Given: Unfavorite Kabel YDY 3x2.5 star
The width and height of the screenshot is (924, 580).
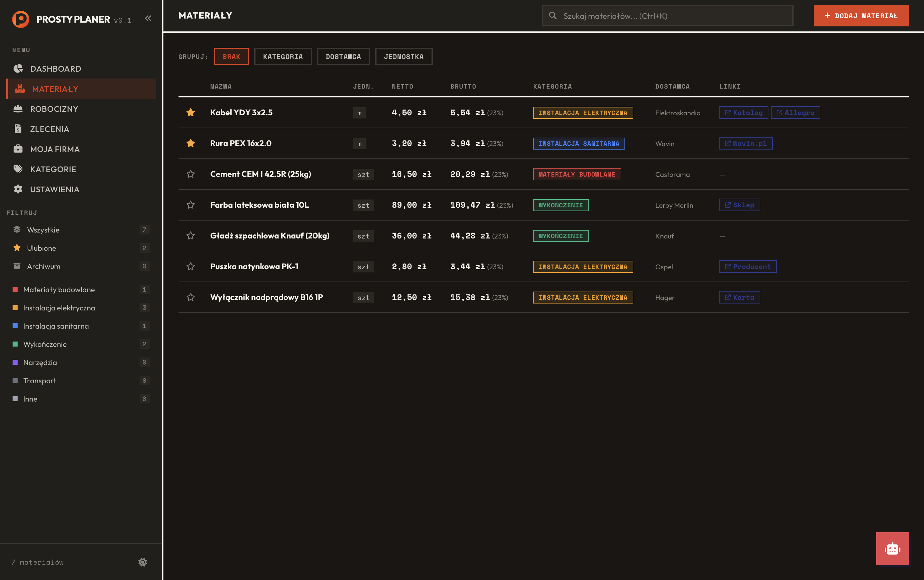Looking at the screenshot, I should pos(191,112).
